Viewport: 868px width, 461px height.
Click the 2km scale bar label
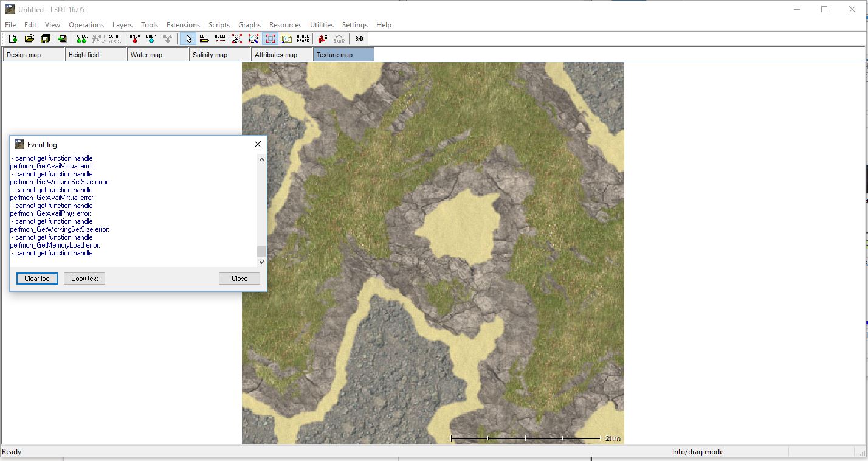[613, 438]
